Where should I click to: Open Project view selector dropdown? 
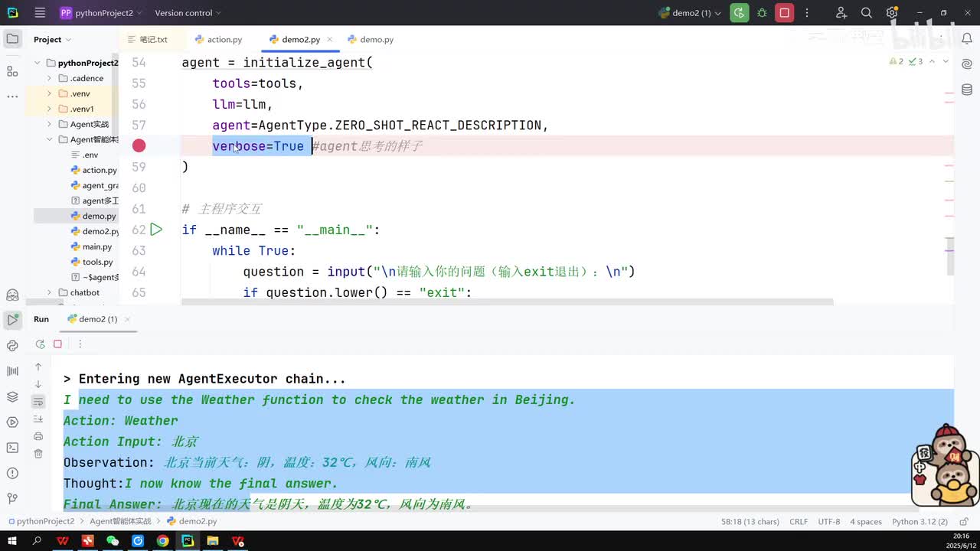pos(52,40)
